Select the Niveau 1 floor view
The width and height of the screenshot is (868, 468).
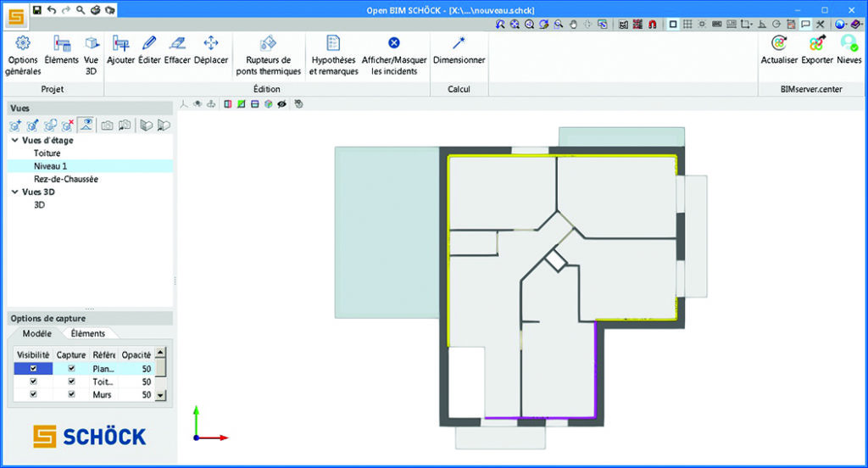click(x=50, y=166)
